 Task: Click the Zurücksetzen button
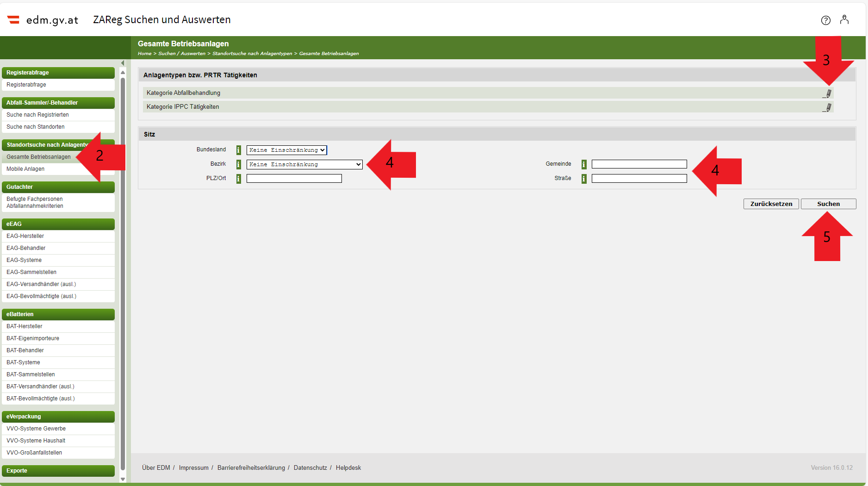pyautogui.click(x=771, y=204)
